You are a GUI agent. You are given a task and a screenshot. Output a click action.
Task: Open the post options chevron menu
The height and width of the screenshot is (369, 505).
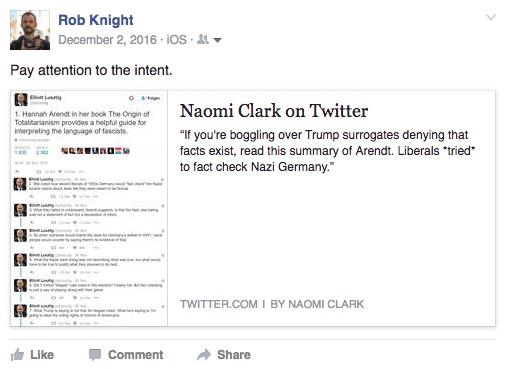coord(491,17)
